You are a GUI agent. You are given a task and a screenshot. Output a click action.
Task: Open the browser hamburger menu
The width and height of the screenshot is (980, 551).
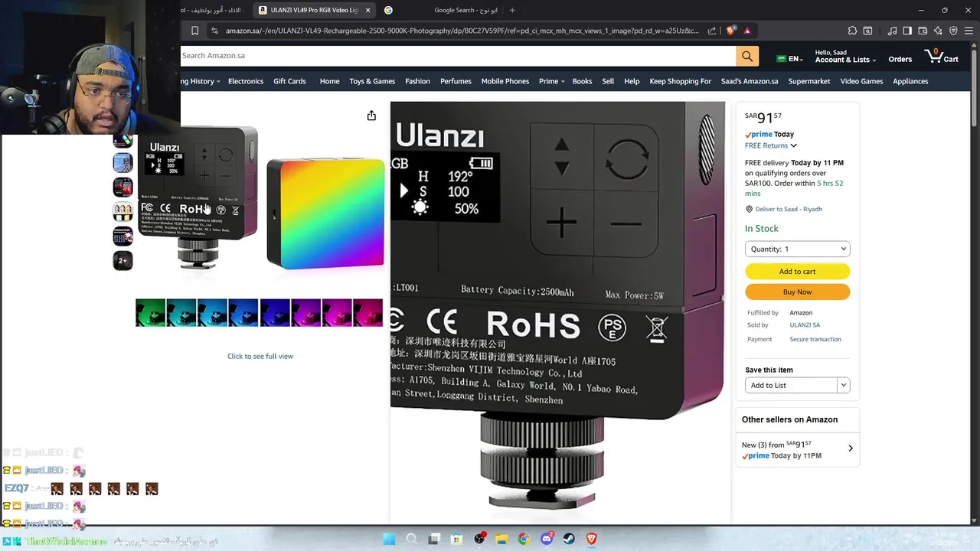[x=969, y=31]
